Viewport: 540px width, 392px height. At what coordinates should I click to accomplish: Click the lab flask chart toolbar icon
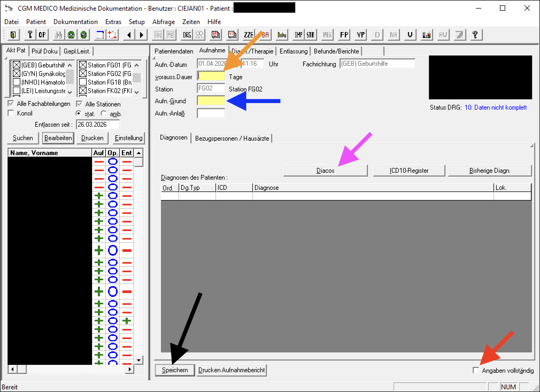(426, 35)
